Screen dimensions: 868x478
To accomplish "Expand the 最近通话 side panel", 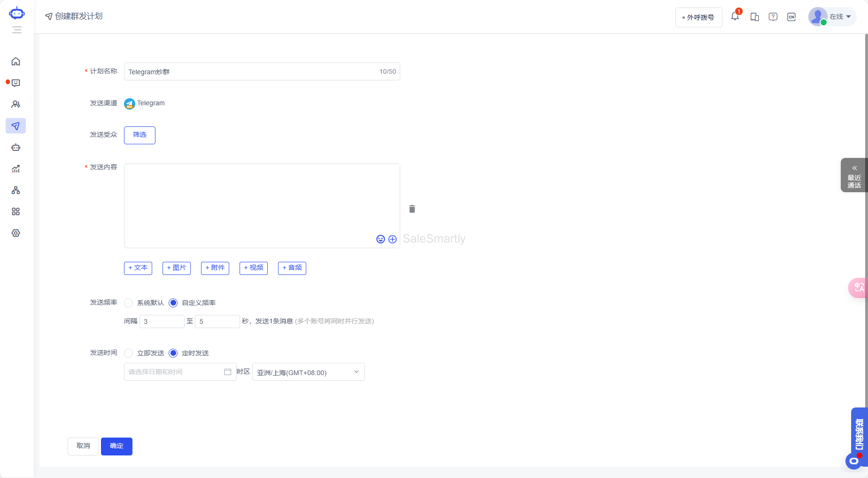I will [x=854, y=175].
